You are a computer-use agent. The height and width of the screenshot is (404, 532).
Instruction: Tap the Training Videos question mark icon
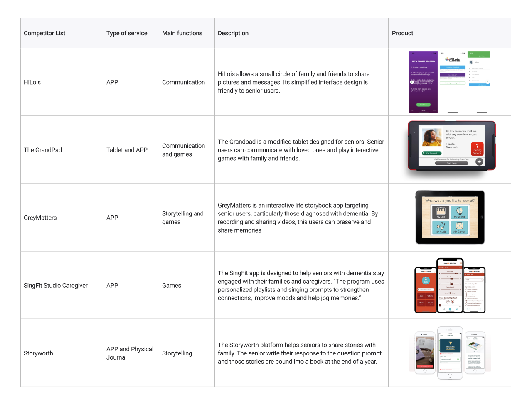(477, 146)
